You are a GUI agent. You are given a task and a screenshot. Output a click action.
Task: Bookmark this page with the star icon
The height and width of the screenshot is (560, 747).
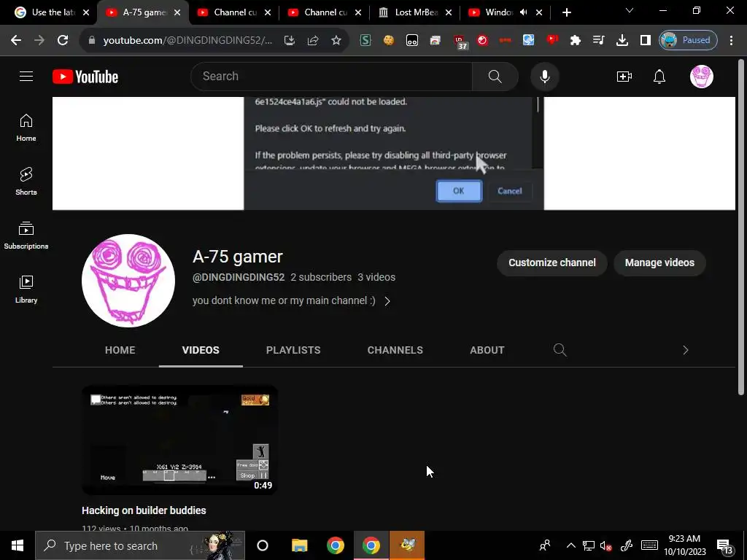(336, 41)
